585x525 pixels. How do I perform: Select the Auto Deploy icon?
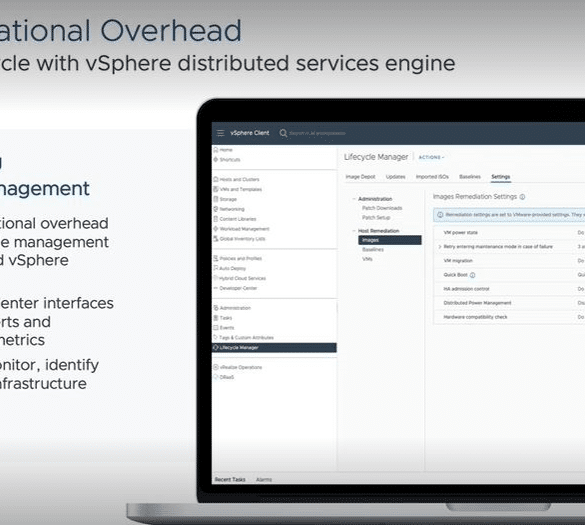click(216, 268)
